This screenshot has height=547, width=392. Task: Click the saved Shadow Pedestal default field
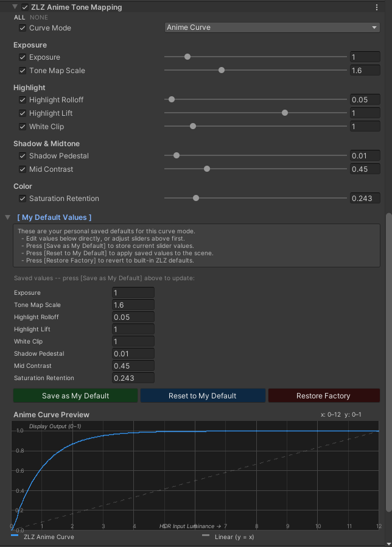click(133, 354)
